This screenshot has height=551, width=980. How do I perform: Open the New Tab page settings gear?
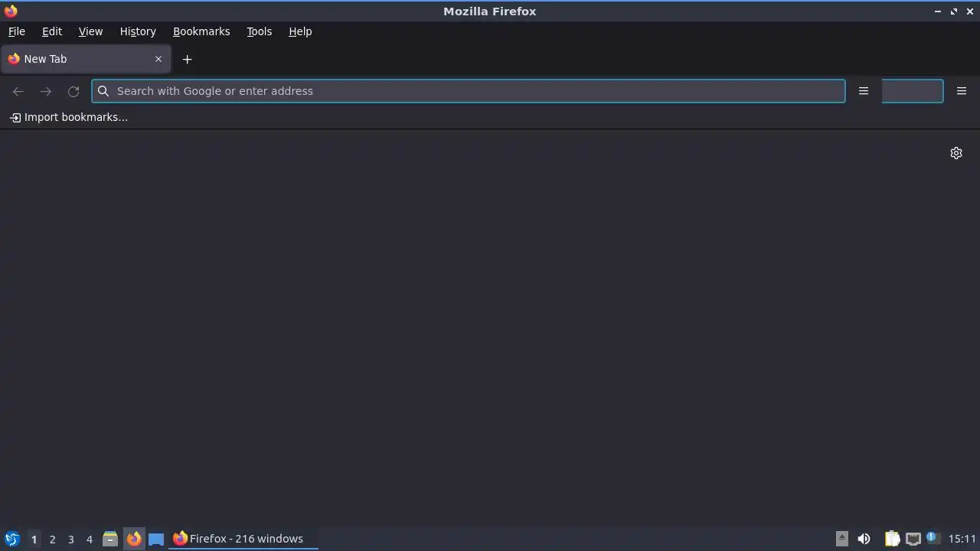956,153
